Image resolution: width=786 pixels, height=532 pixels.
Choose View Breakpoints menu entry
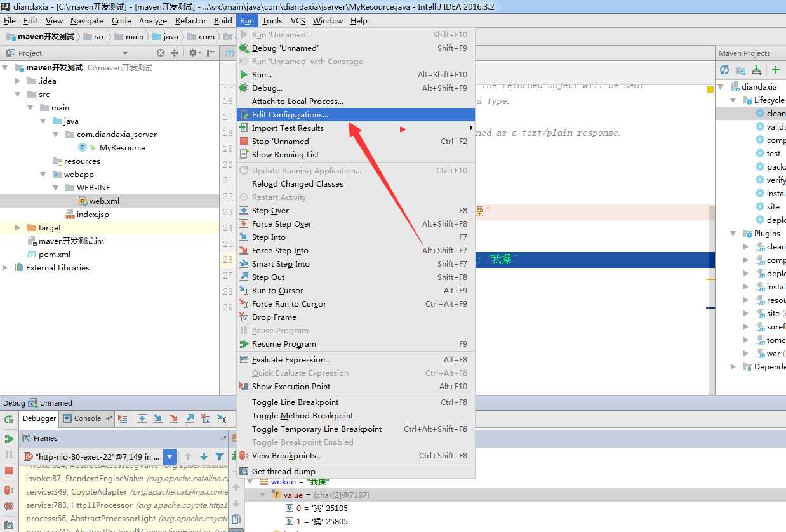[356, 456]
